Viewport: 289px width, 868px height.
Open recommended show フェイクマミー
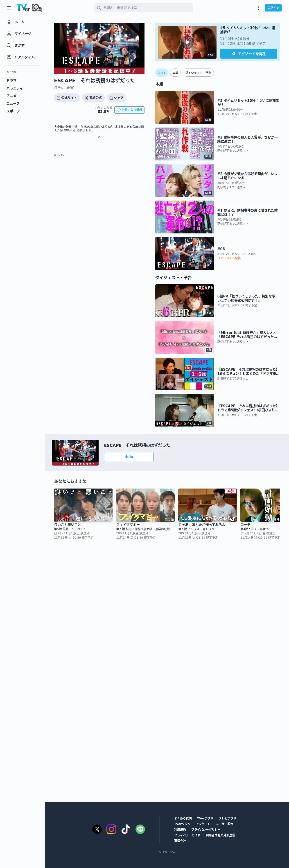point(145,514)
